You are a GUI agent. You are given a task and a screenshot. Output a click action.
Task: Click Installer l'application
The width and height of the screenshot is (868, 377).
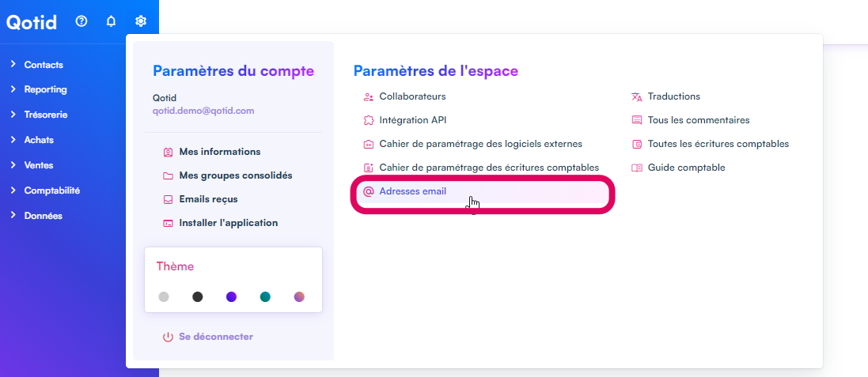228,223
